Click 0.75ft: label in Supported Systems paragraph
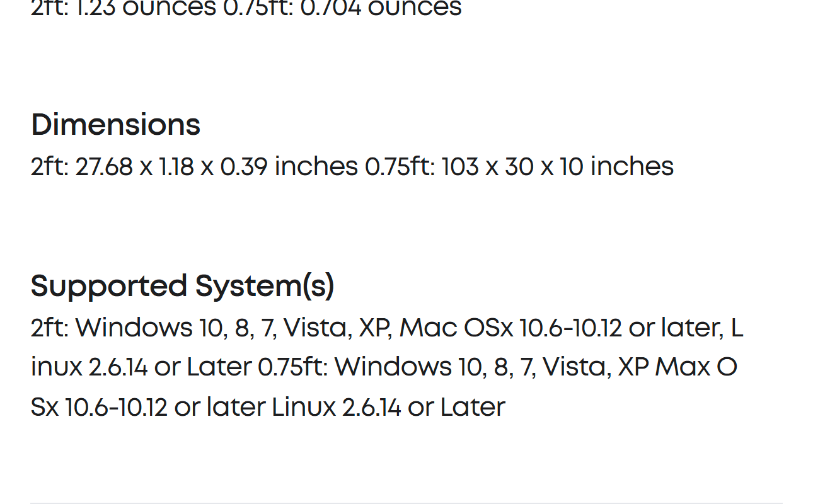 (293, 367)
